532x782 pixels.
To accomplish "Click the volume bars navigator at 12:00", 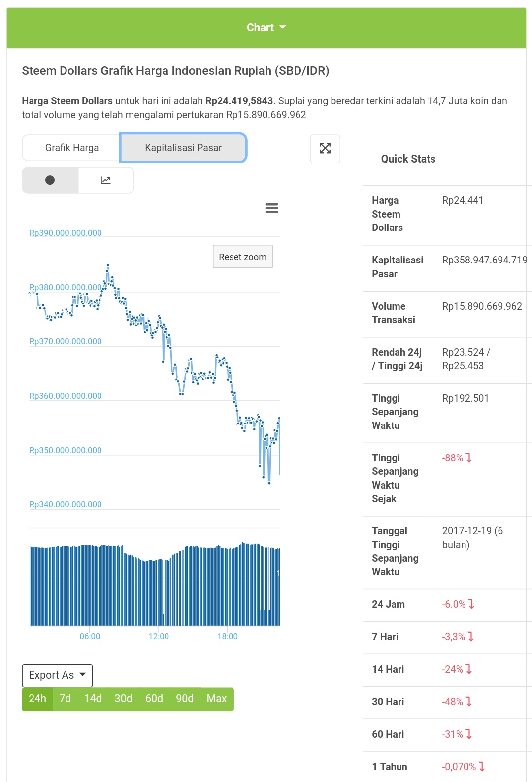I will tap(158, 591).
